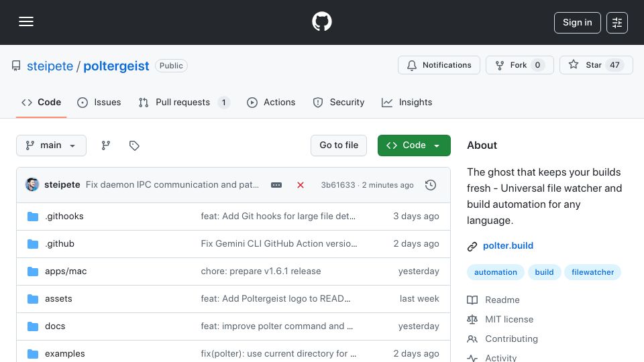
Task: Open the sliders settings icon beside Sign in
Action: [x=617, y=23]
